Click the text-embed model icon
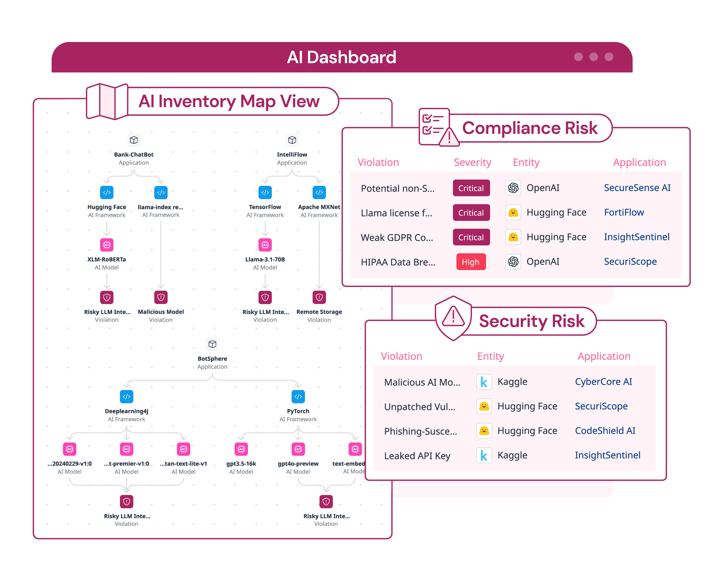728x578 pixels. [355, 449]
